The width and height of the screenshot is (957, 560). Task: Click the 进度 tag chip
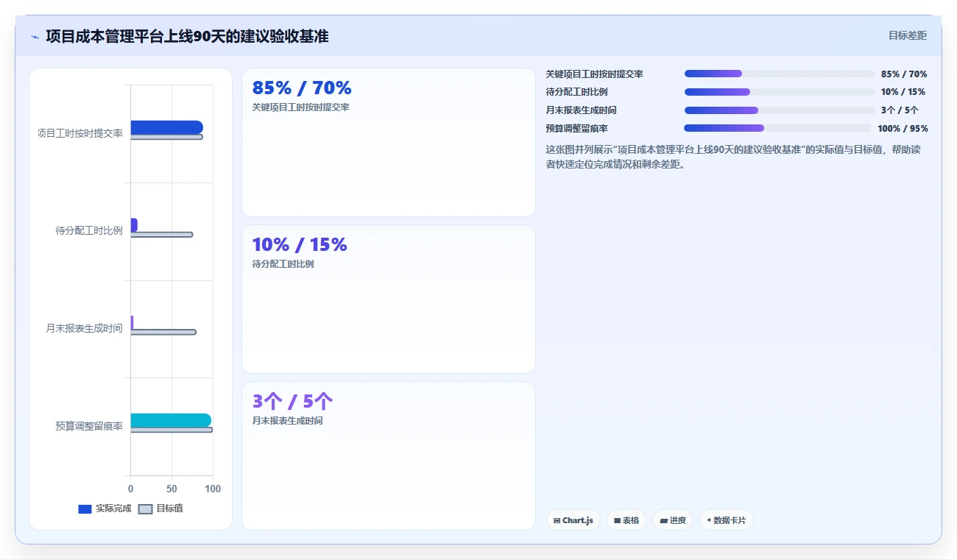pyautogui.click(x=673, y=520)
